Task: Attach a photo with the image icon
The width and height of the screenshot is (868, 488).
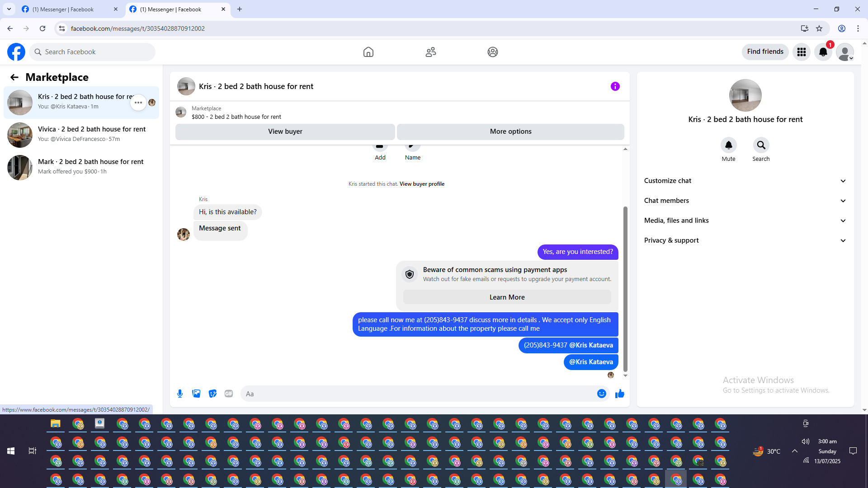Action: (x=196, y=394)
